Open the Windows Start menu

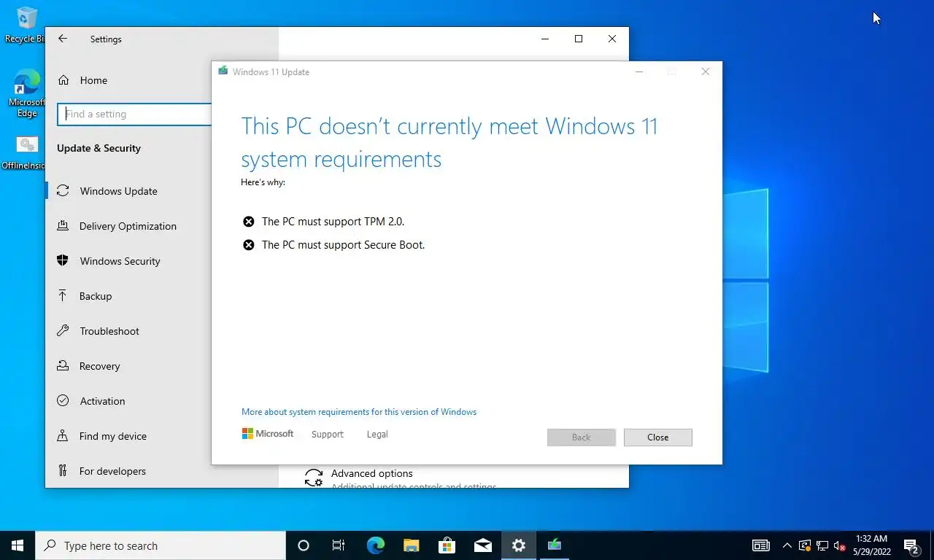(18, 545)
